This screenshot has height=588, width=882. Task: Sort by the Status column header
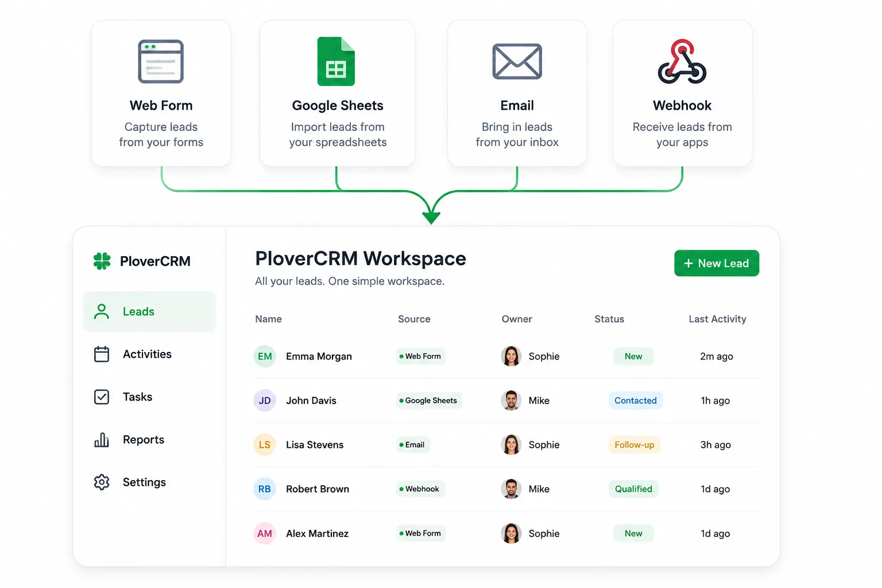(609, 319)
